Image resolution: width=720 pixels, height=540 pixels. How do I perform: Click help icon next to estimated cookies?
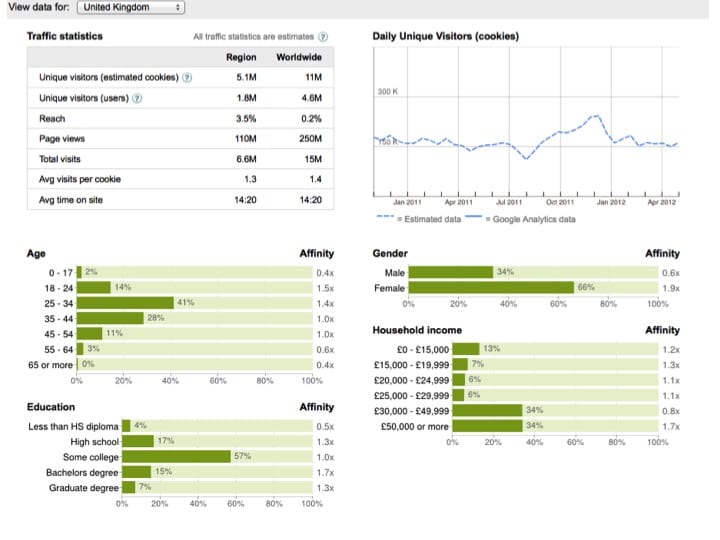tap(187, 77)
